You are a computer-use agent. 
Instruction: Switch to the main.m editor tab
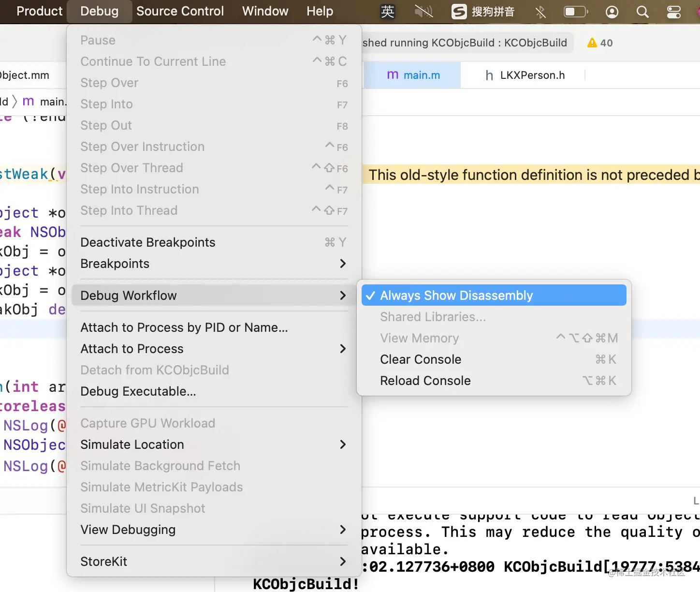click(x=412, y=75)
